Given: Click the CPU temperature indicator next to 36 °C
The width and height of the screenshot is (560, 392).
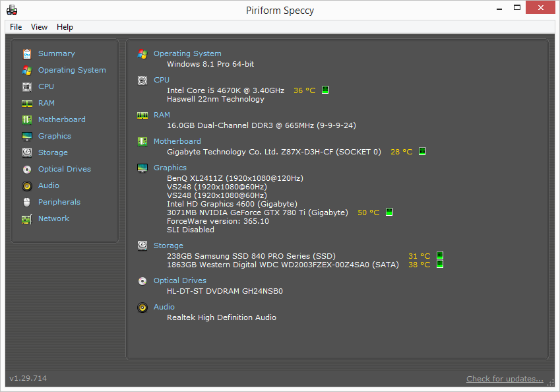Looking at the screenshot, I should pyautogui.click(x=325, y=90).
